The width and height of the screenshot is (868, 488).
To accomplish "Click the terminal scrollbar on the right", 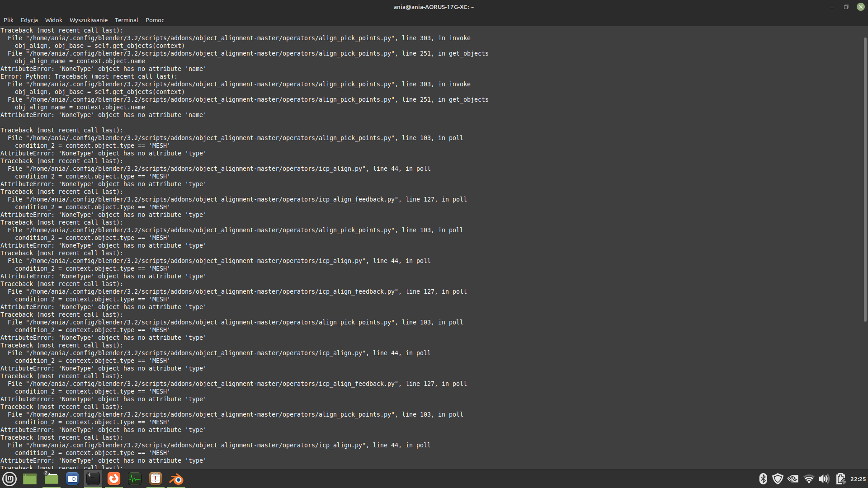I will pyautogui.click(x=865, y=181).
